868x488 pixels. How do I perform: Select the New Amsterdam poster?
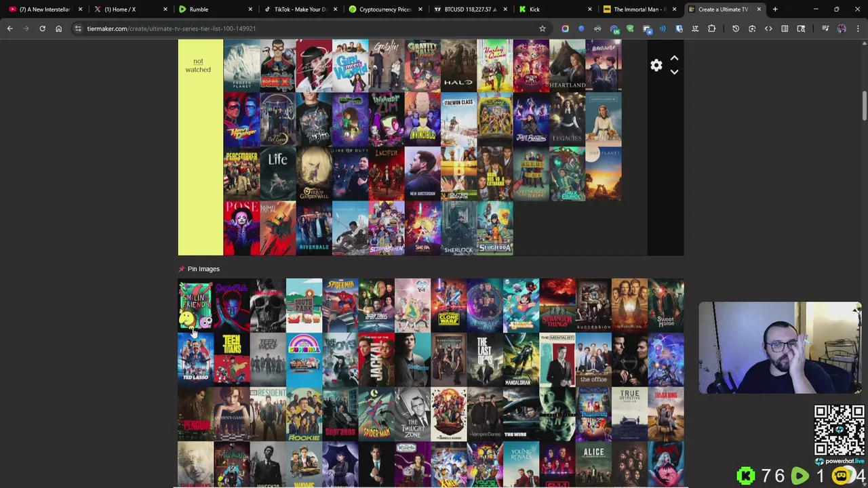(422, 174)
